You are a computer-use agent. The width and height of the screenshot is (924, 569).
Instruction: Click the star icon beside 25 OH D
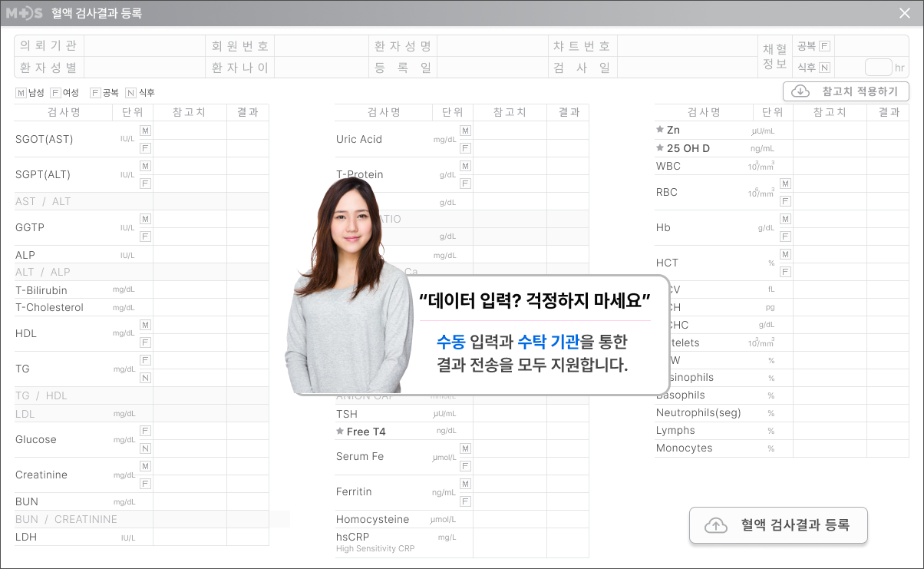(660, 148)
